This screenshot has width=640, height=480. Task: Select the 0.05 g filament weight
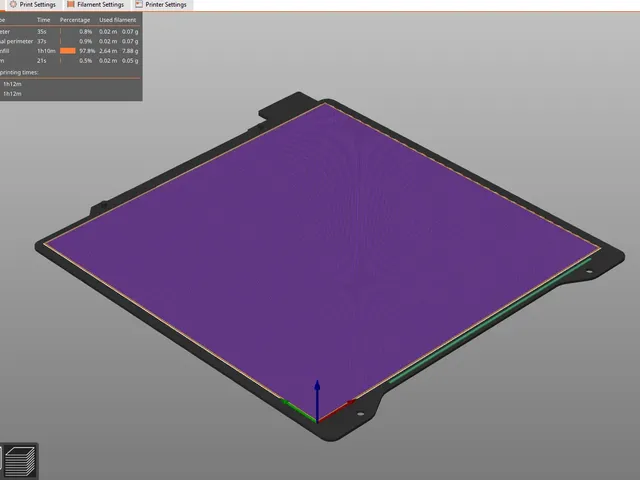(130, 61)
